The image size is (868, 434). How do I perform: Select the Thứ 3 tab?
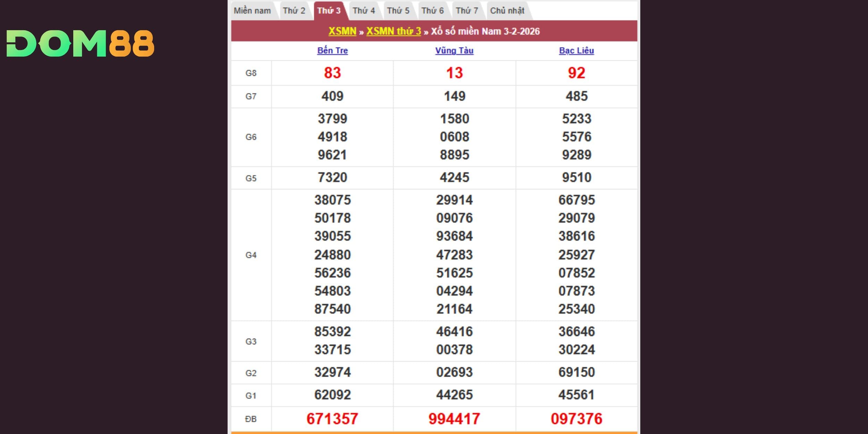click(x=329, y=11)
